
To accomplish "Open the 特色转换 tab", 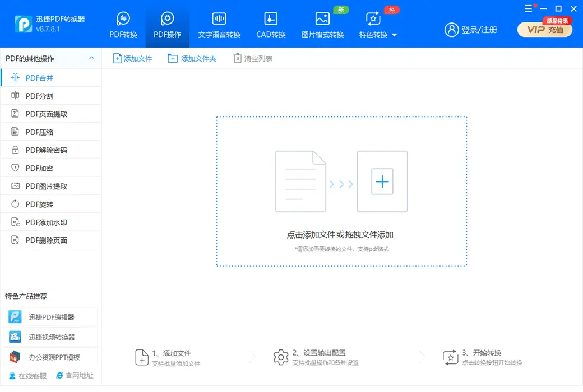I will coord(373,25).
